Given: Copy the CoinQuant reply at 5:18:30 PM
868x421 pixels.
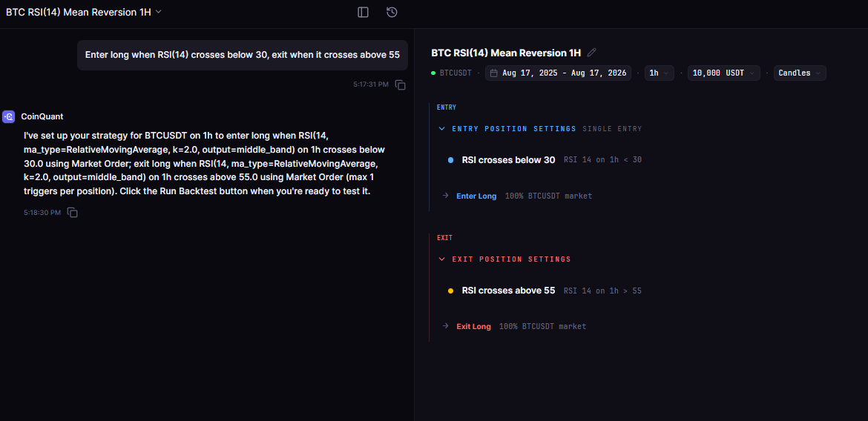Looking at the screenshot, I should 73,213.
